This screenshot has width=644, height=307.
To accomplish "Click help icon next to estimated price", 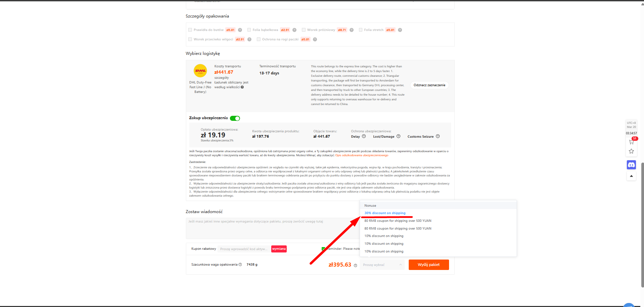I will 355,266.
